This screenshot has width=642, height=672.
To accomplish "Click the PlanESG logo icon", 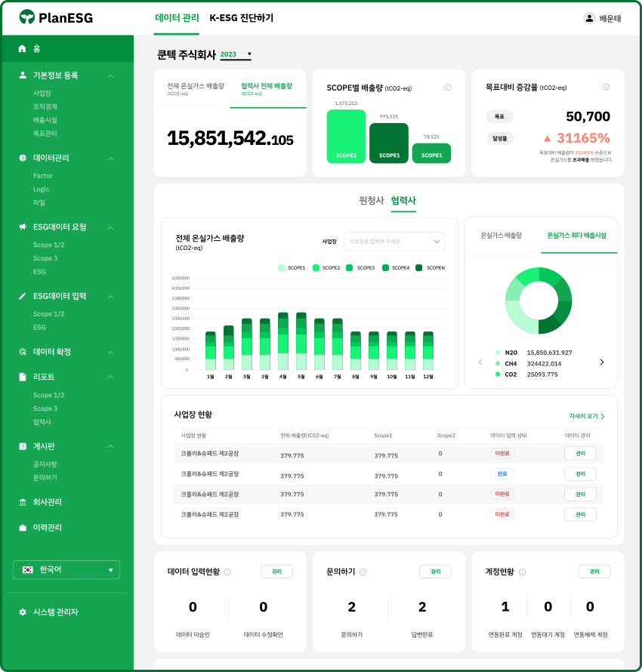I will tap(27, 17).
